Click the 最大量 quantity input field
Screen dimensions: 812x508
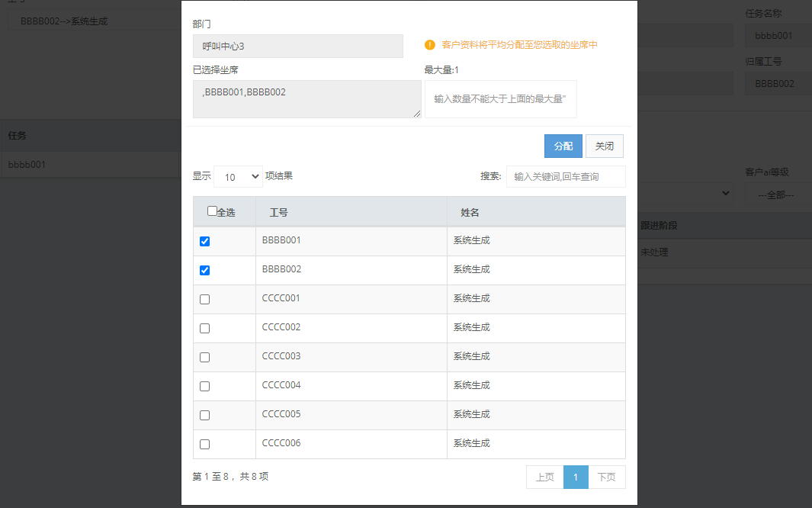point(500,99)
